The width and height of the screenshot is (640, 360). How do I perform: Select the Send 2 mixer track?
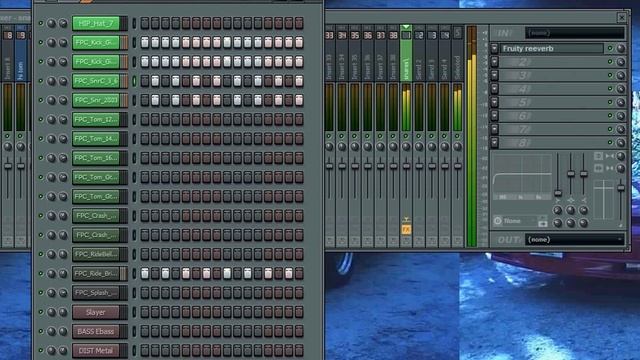click(419, 53)
